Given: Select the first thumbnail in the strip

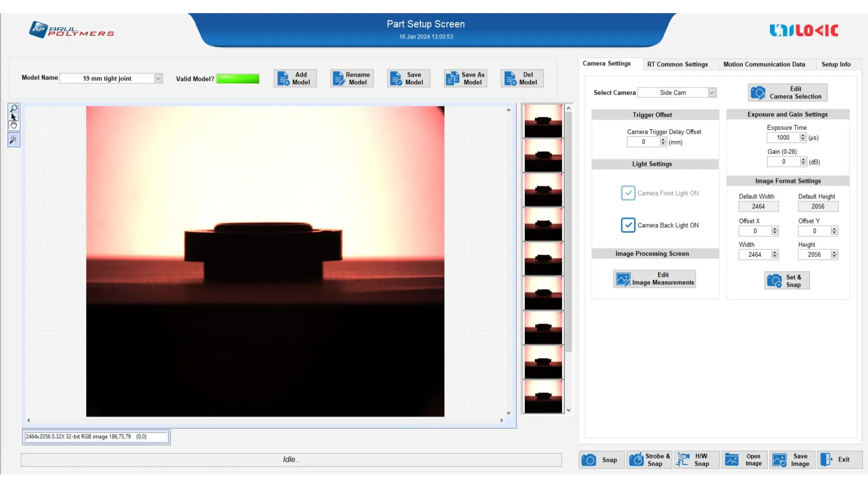Looking at the screenshot, I should pos(543,121).
